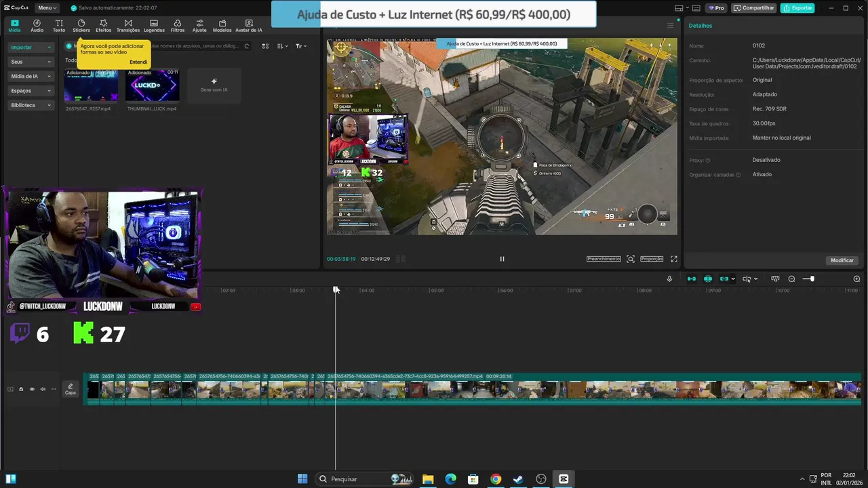
Task: Expand the Espaços section
Action: [31, 90]
